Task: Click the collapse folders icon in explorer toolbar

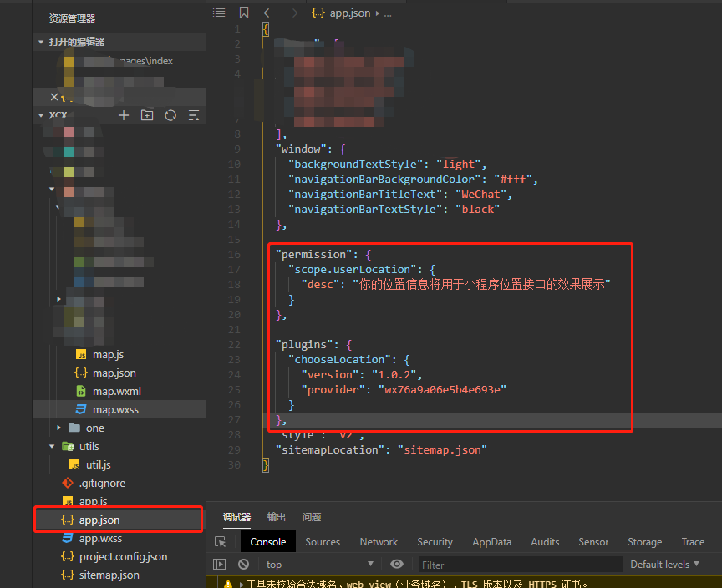Action: (194, 115)
